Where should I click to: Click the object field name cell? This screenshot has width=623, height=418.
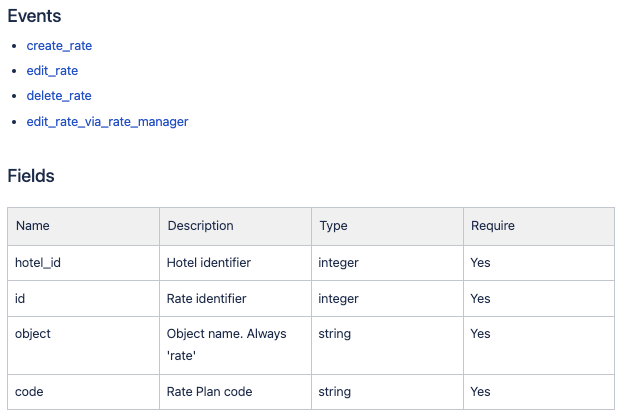point(83,345)
